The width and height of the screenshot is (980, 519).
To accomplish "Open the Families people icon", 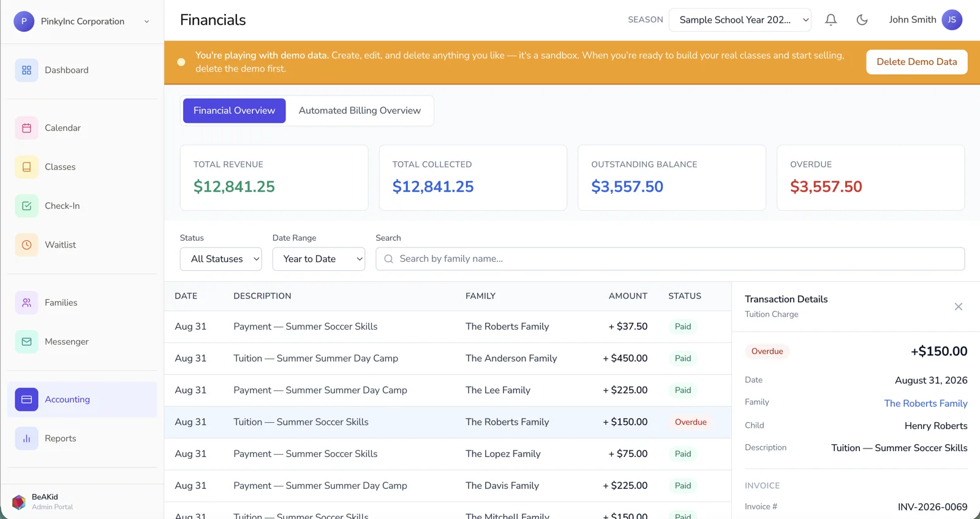I will (26, 303).
